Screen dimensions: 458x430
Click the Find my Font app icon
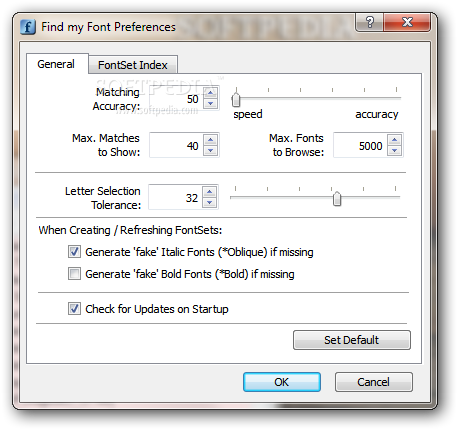coord(28,27)
